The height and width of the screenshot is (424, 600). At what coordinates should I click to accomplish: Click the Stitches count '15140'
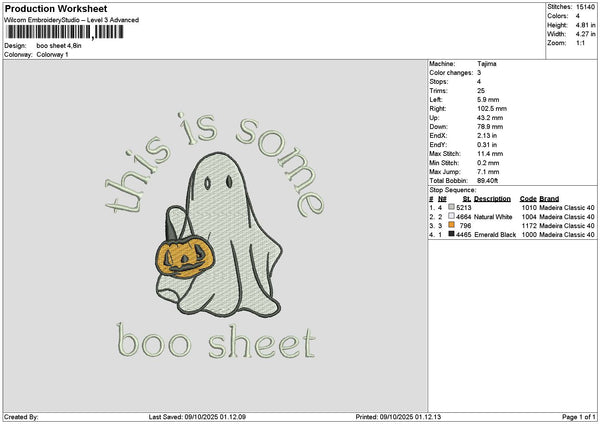click(x=585, y=7)
